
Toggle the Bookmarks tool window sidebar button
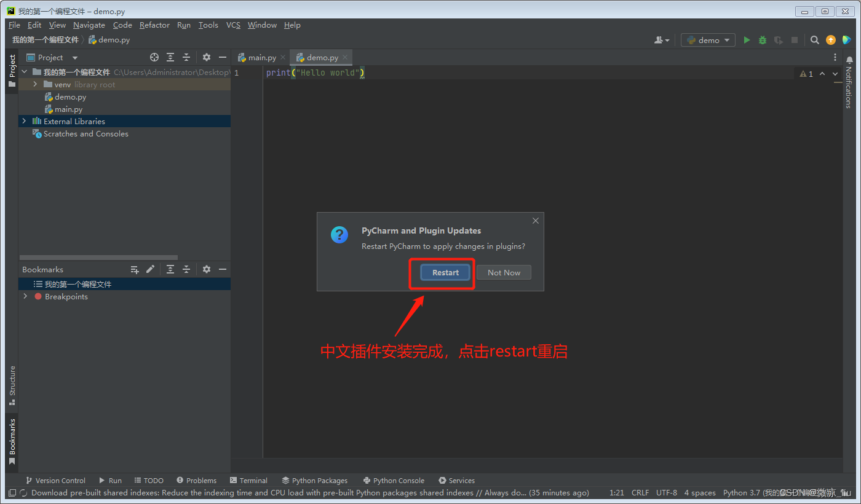tap(12, 442)
